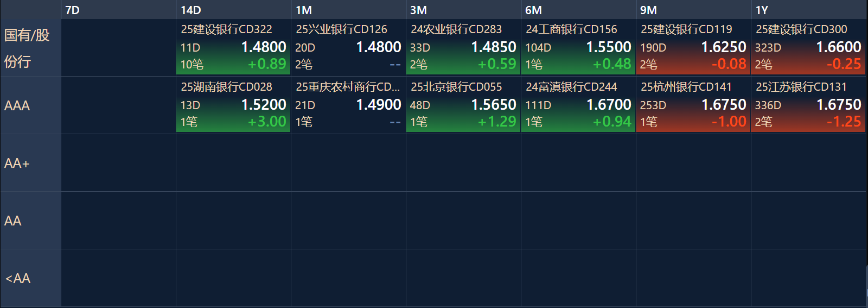Click the 1.6250 yield value
868x308 pixels.
click(724, 47)
